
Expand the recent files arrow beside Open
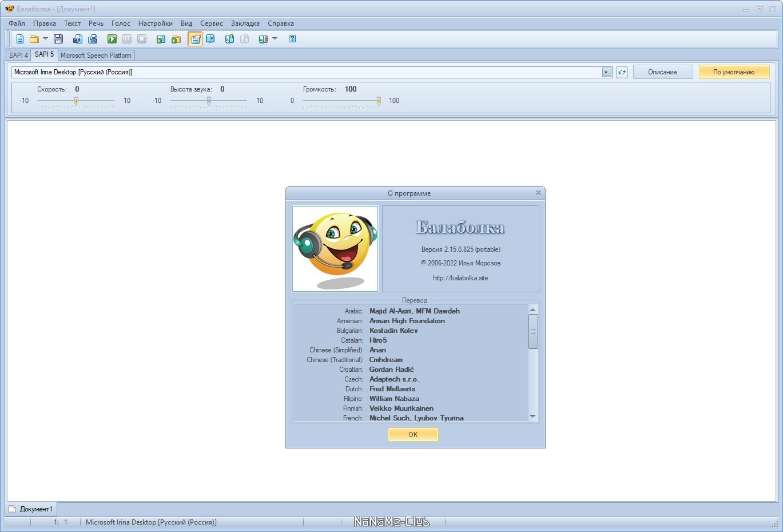coord(45,39)
